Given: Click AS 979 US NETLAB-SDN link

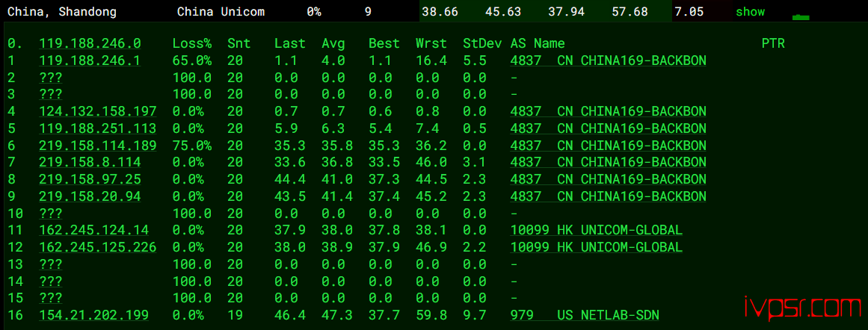Looking at the screenshot, I should (x=585, y=315).
